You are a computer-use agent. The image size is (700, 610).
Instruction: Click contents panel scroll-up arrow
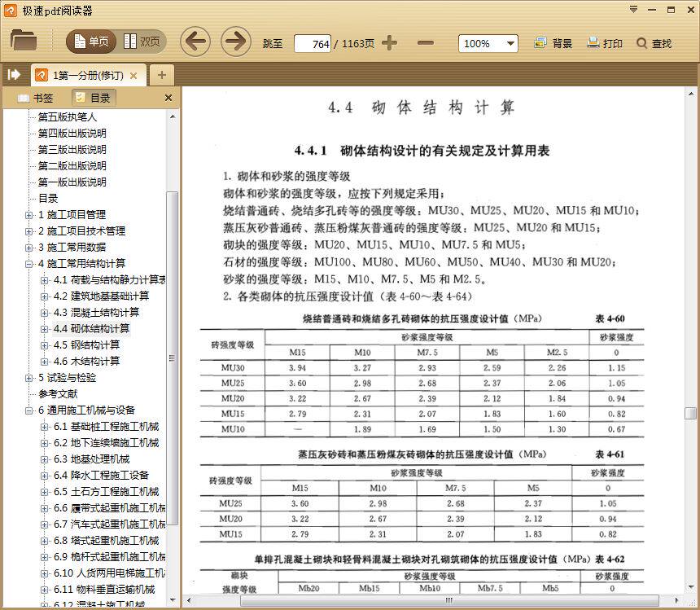[x=173, y=116]
